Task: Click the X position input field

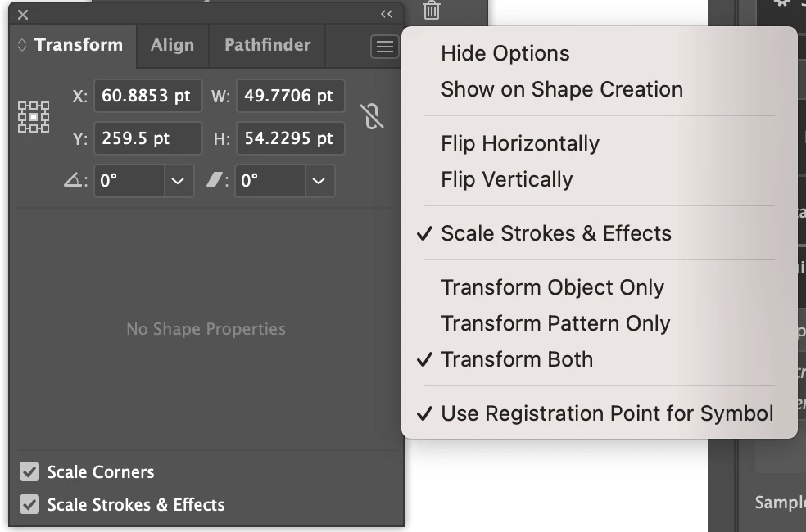Action: point(148,96)
